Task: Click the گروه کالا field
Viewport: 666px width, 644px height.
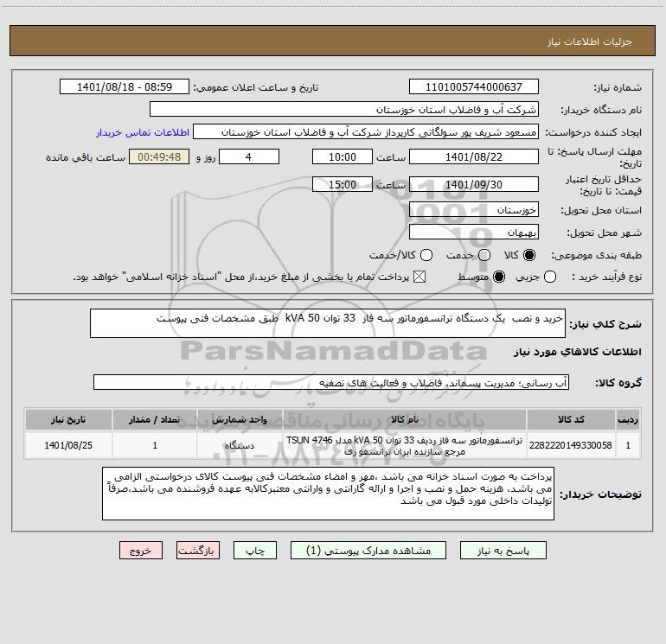Action: point(331,382)
